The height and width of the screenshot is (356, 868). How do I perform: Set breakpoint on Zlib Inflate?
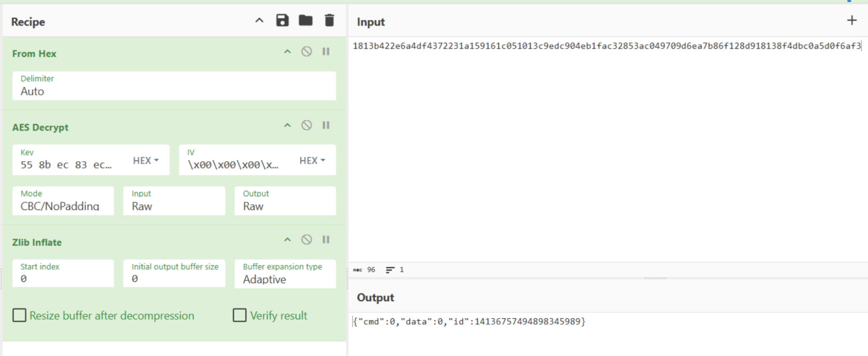click(326, 240)
